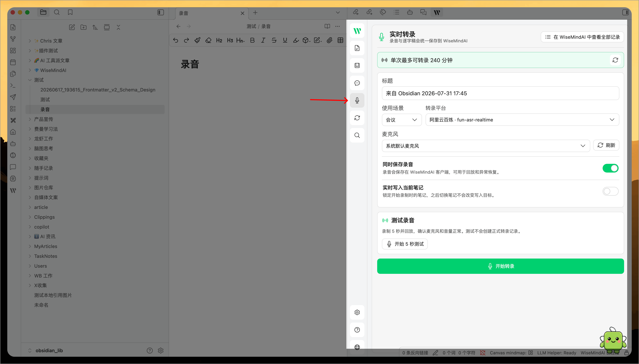Click the WiseMindAI logo in panel sidebar
Viewport: 639px width, 364px height.
click(x=357, y=31)
